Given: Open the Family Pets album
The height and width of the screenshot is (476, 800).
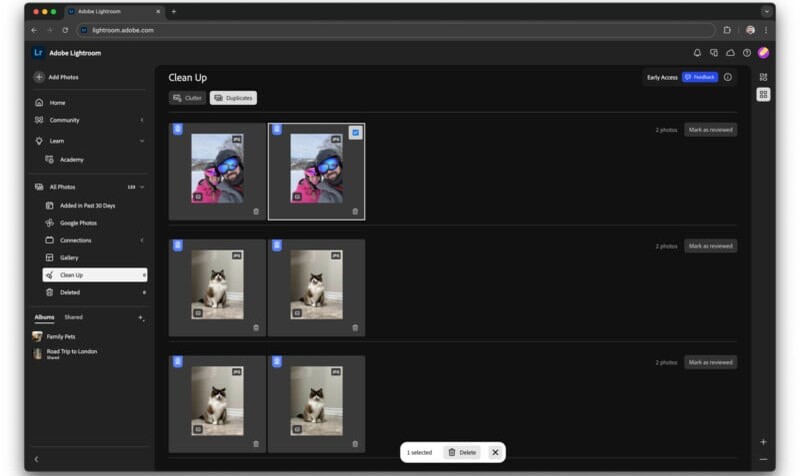Looking at the screenshot, I should (62, 336).
